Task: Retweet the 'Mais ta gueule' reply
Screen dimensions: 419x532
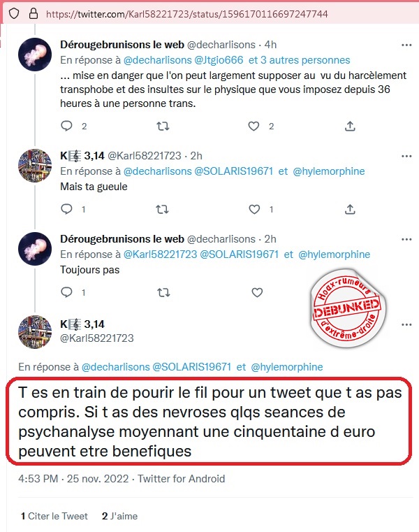Action: tap(163, 209)
